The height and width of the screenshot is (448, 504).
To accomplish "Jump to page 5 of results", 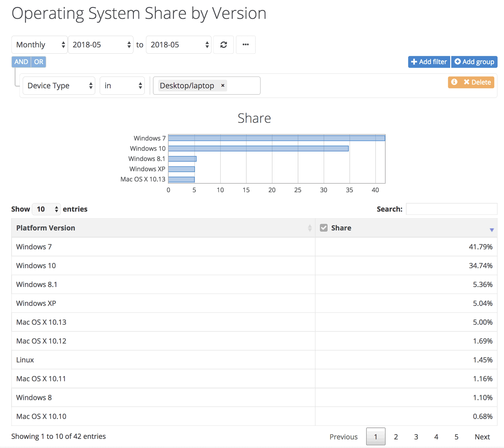I will coord(456,437).
